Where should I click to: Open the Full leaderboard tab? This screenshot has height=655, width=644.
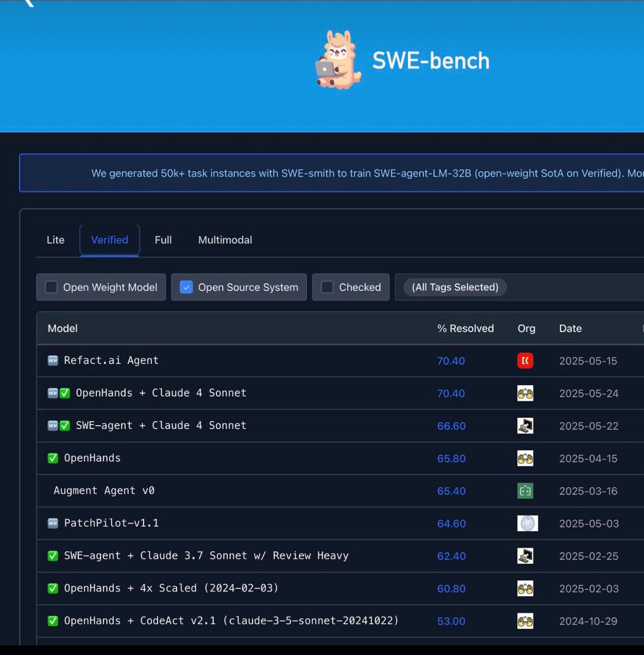[x=163, y=240]
